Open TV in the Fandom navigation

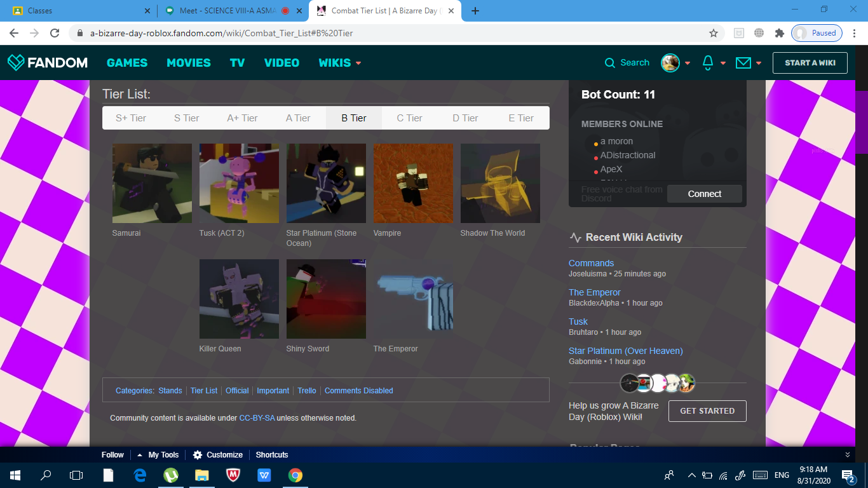(x=237, y=63)
